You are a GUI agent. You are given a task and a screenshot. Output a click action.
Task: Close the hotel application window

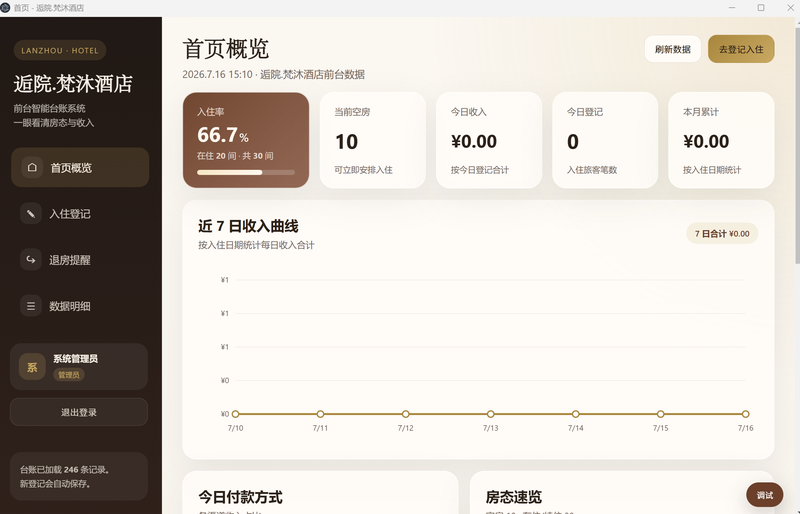click(790, 8)
